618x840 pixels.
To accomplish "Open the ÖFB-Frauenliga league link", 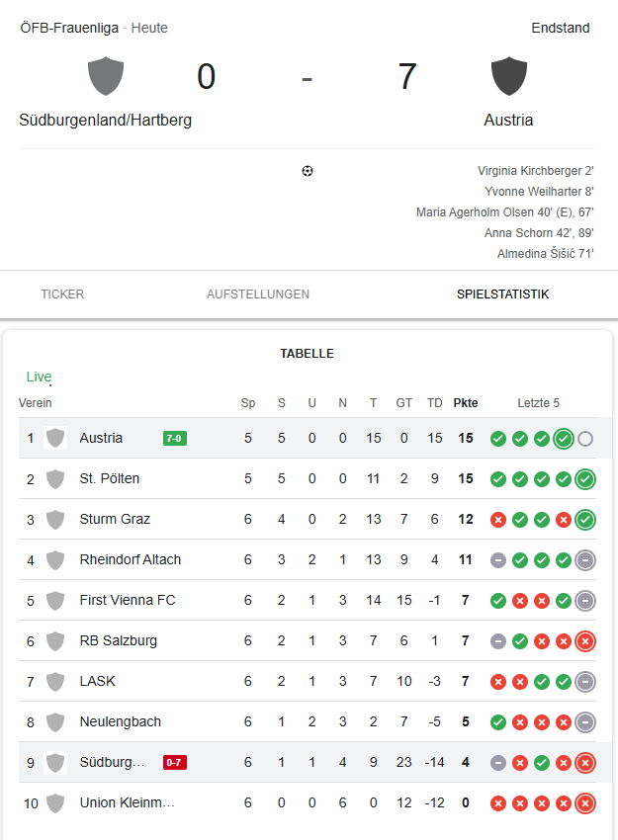I will [69, 28].
